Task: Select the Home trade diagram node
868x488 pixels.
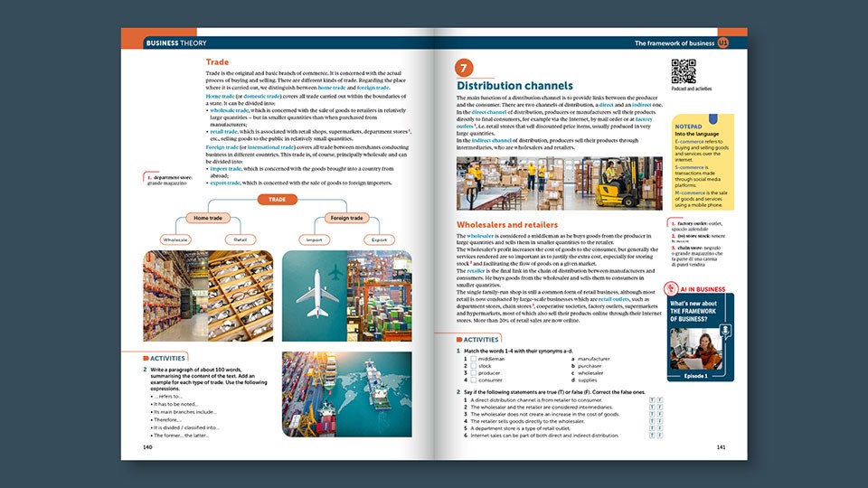Action: pyautogui.click(x=208, y=218)
